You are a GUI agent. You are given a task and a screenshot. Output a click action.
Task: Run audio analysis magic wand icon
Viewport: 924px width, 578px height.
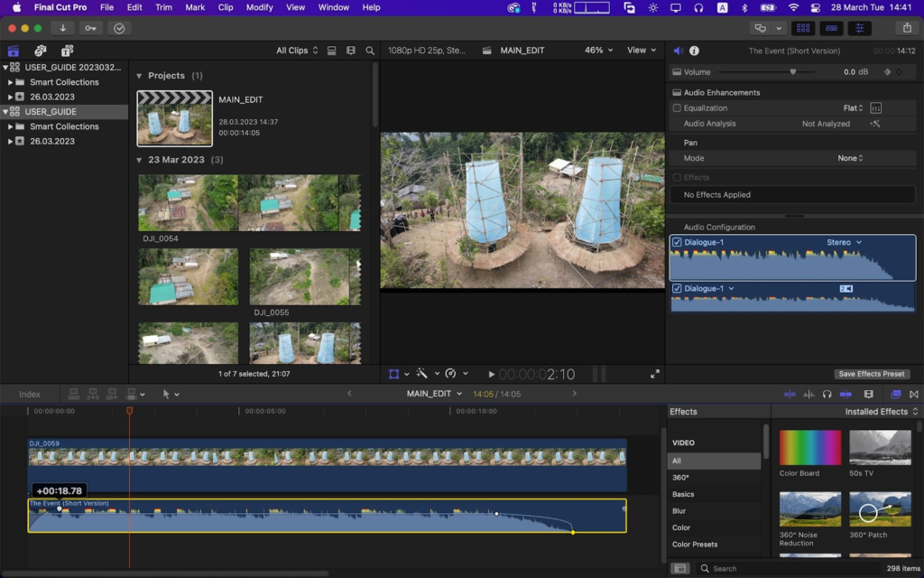(875, 124)
